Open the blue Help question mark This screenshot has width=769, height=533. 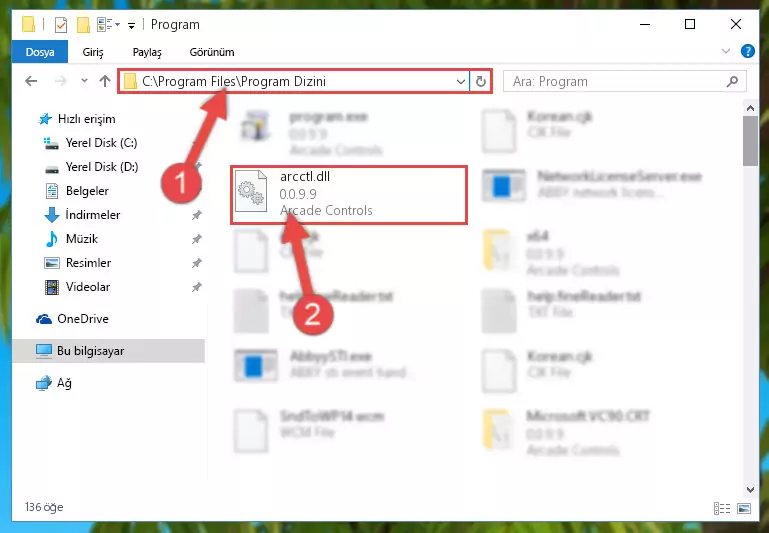(x=747, y=51)
